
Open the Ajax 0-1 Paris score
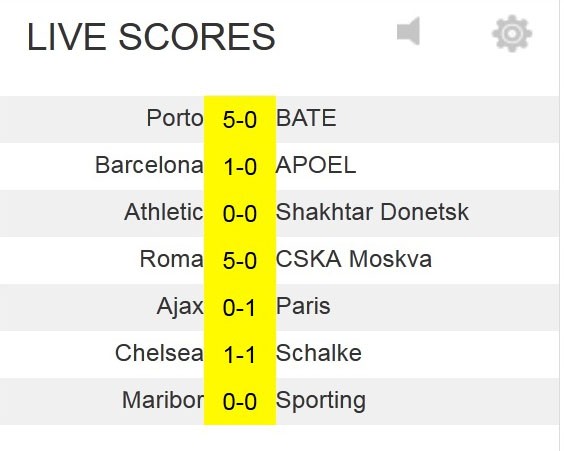click(x=240, y=308)
